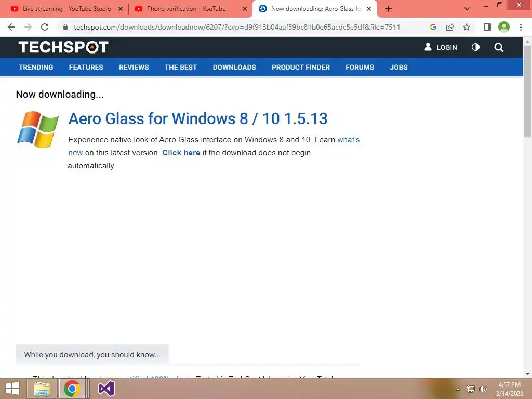Bookmark this page with the star icon

[x=467, y=27]
